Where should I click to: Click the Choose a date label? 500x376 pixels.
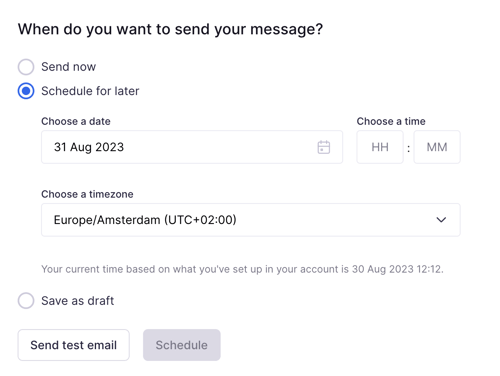(76, 121)
